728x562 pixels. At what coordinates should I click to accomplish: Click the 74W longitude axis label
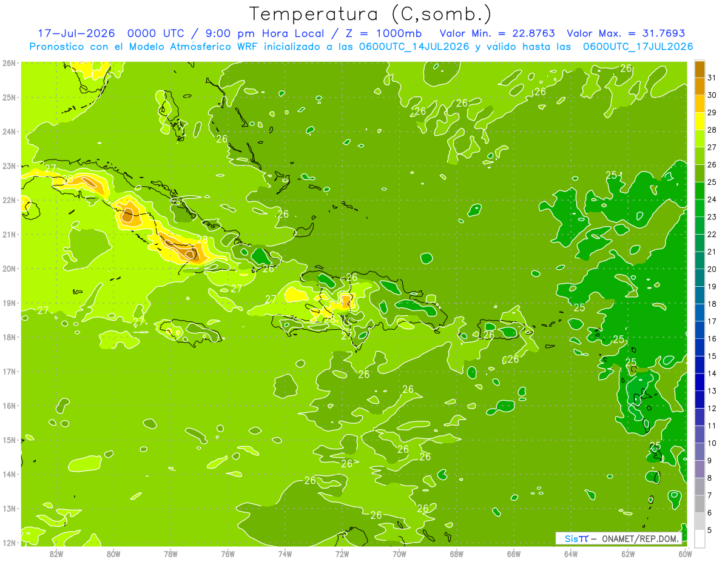[x=285, y=554]
